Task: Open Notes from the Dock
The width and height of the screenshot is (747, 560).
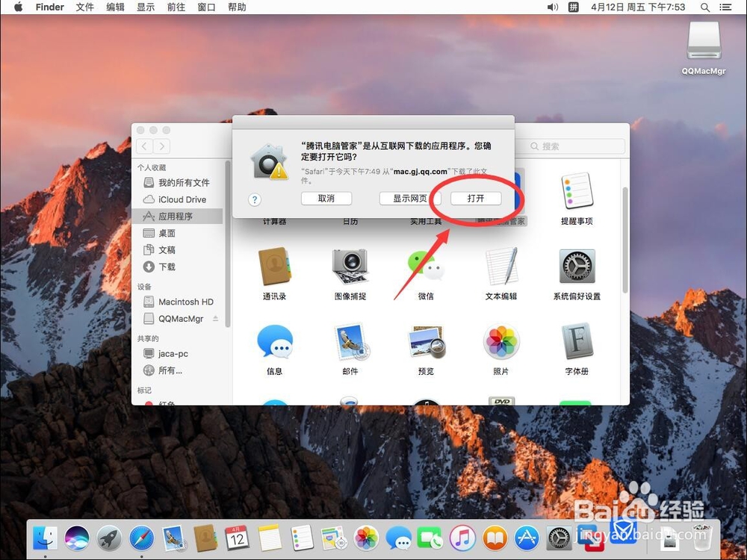Action: click(270, 538)
